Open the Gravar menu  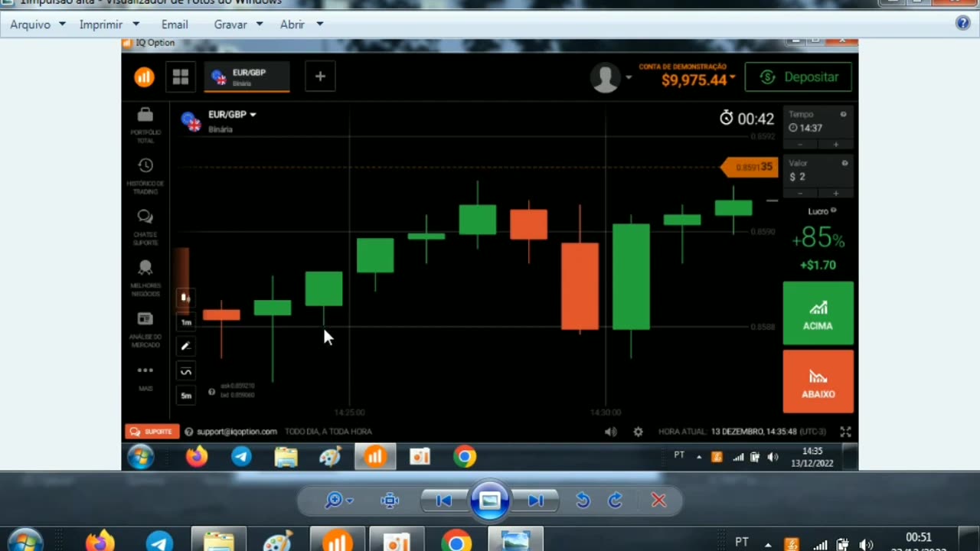(238, 24)
